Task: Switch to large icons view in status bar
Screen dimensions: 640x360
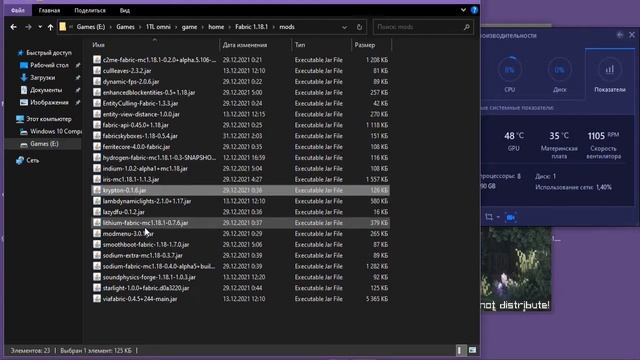Action: tap(472, 350)
